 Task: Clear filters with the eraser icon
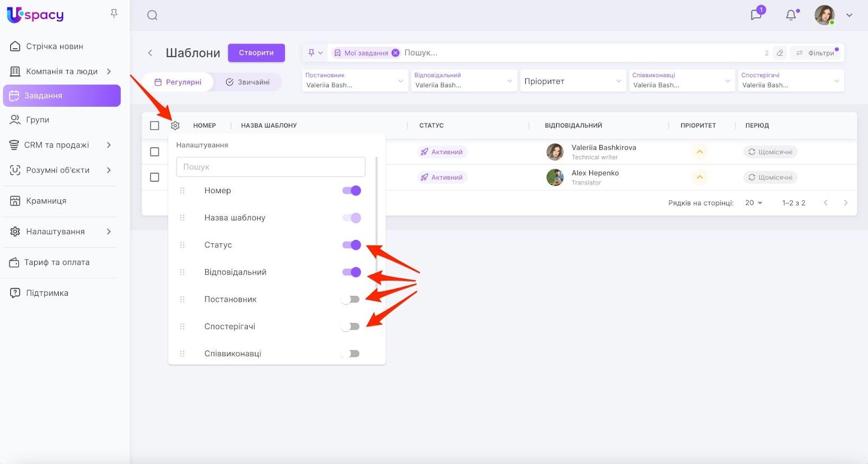(x=780, y=53)
